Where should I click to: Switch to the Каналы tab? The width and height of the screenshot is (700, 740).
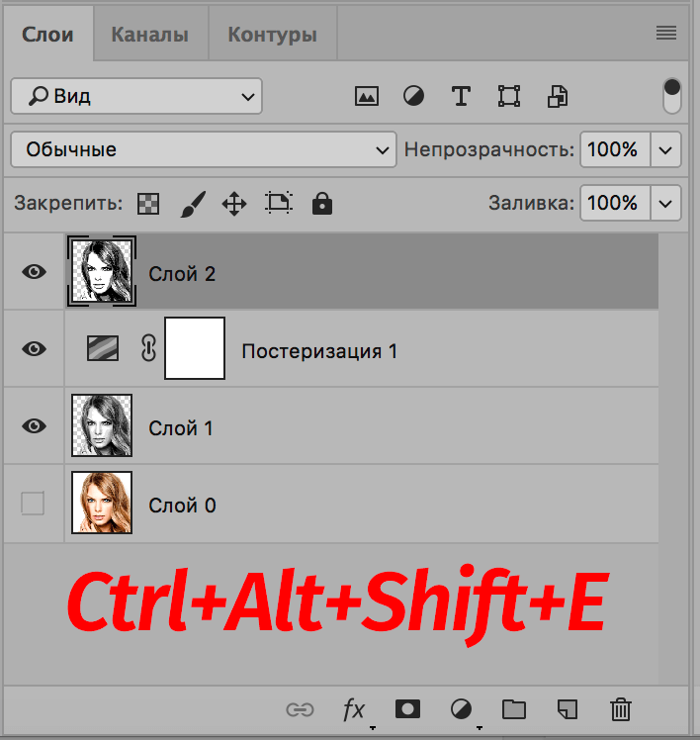(x=149, y=35)
